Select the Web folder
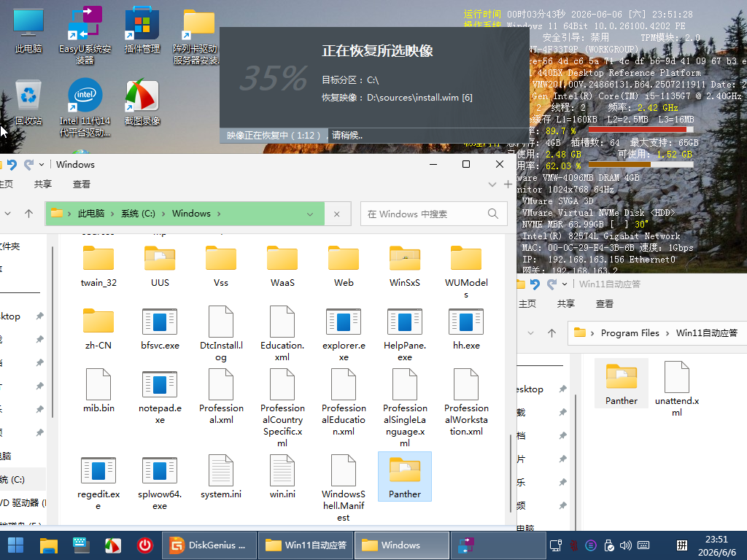This screenshot has height=560, width=747. (x=344, y=267)
